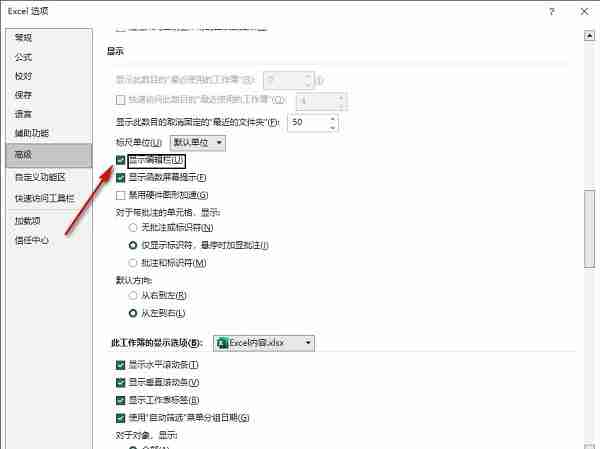Screen dimensions: 600x449
Task: Close the Excel 选项 dialog
Action: pyautogui.click(x=584, y=11)
